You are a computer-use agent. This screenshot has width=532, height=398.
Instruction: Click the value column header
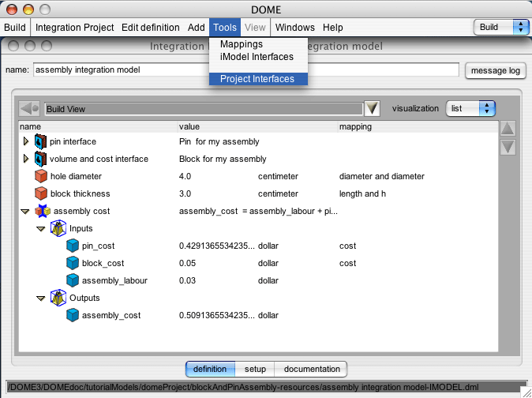pyautogui.click(x=258, y=126)
